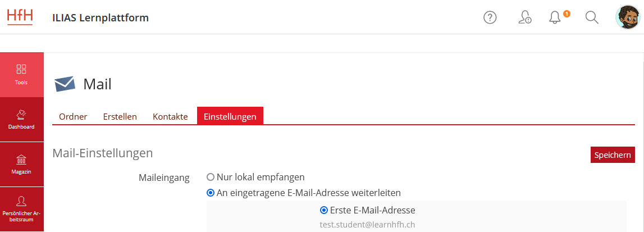Open the help question mark icon
644x232 pixels.
(490, 17)
